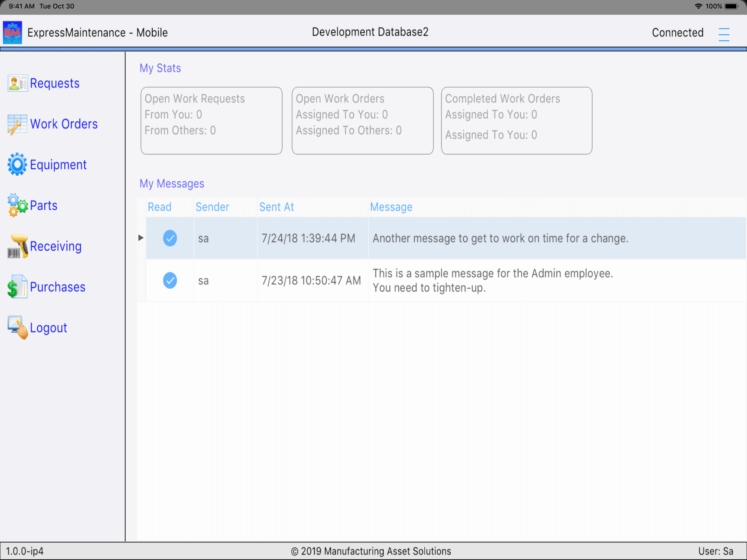Open the Open Work Requests stats card
This screenshot has width=747, height=560.
pos(211,121)
